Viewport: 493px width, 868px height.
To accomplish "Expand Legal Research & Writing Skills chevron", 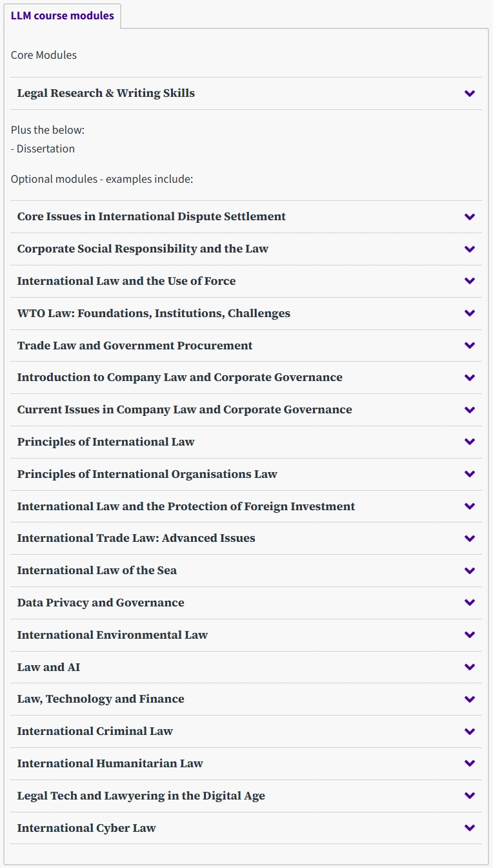I will pos(470,94).
